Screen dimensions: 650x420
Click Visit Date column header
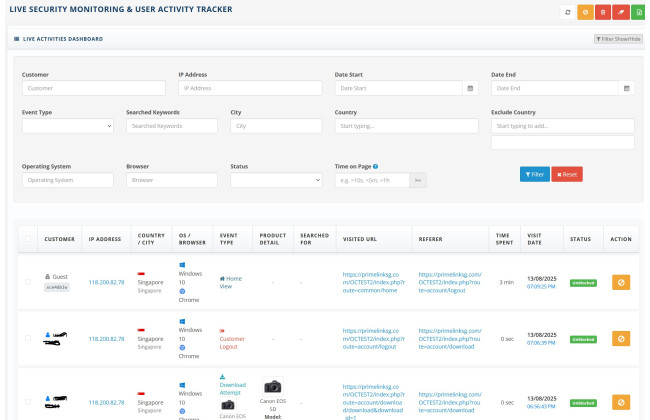534,239
